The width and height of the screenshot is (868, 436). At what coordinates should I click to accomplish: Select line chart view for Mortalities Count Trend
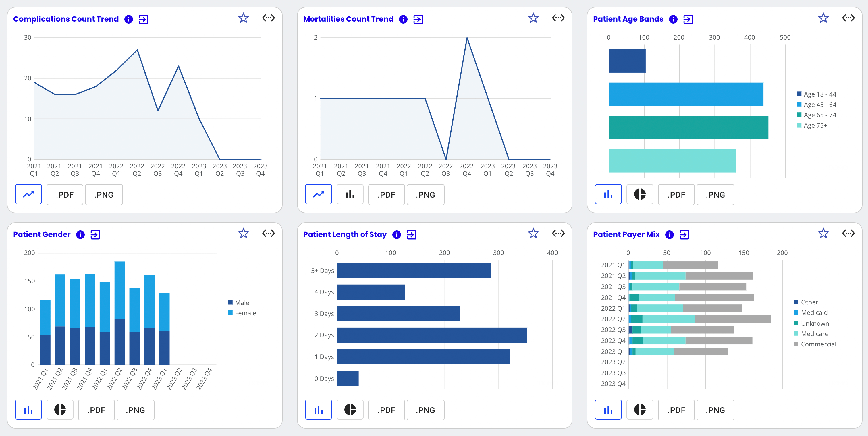[x=319, y=194]
